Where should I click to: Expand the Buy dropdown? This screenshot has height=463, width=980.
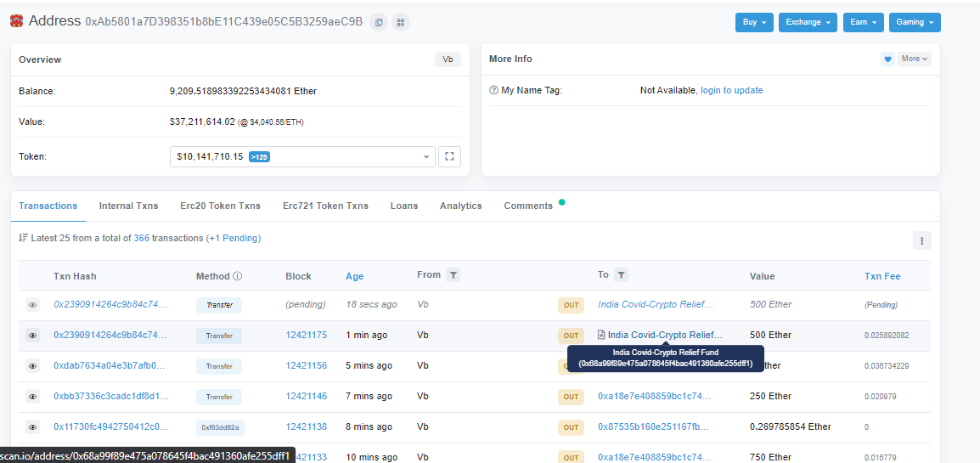(x=754, y=22)
